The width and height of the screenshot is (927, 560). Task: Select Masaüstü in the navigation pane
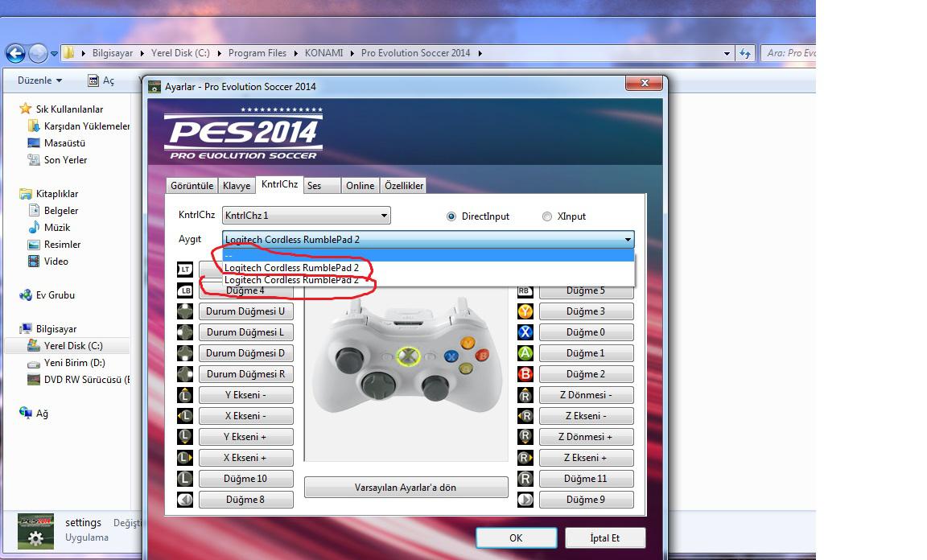pyautogui.click(x=57, y=143)
